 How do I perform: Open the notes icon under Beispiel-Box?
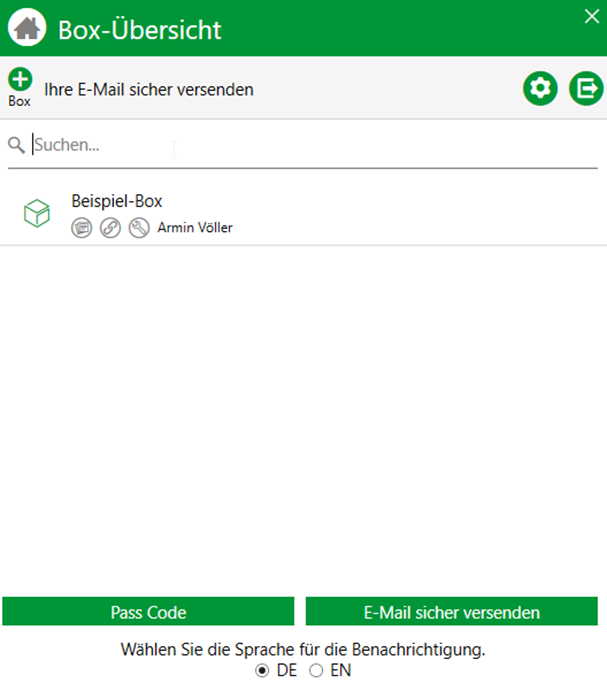pos(81,227)
